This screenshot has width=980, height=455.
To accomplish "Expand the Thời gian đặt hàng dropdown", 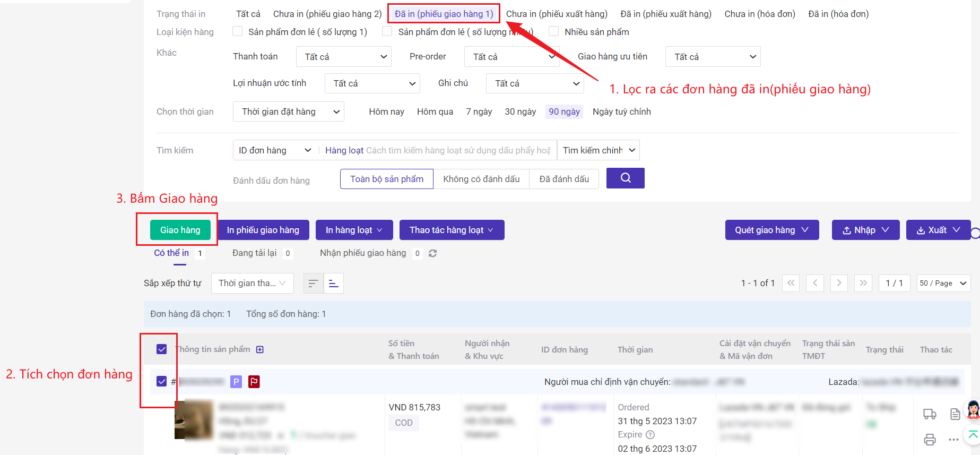I will [x=288, y=111].
